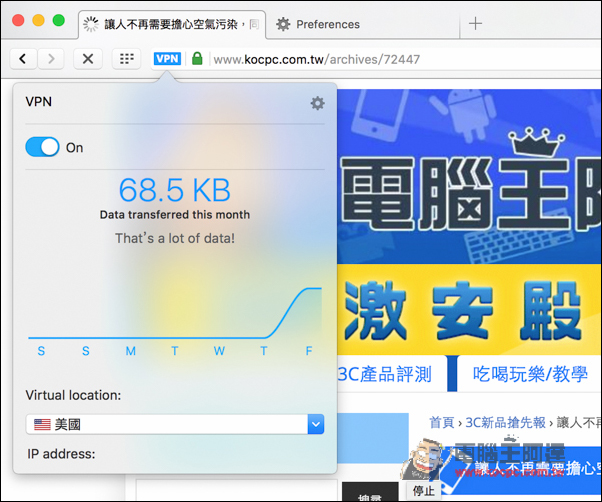Viewport: 602px width, 502px height.
Task: Turn off the VPN toggle switch
Action: pos(43,147)
